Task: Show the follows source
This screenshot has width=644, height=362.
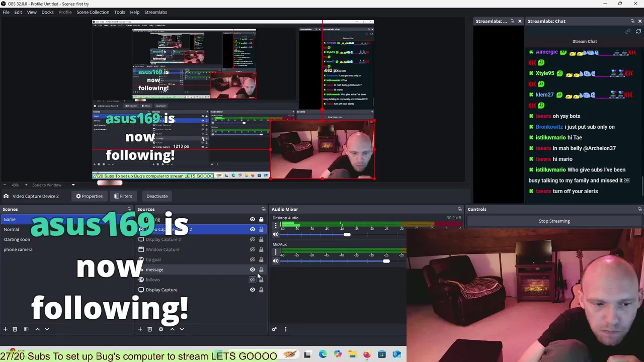Action: 253,280
